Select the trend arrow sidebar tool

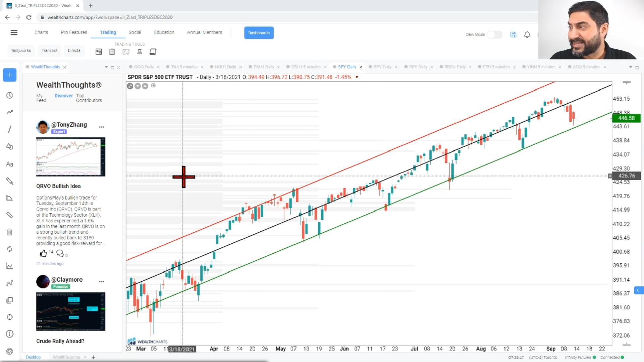click(10, 112)
